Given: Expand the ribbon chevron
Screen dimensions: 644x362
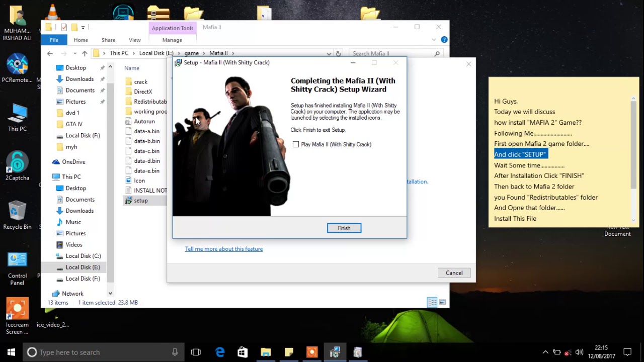Looking at the screenshot, I should pos(434,40).
